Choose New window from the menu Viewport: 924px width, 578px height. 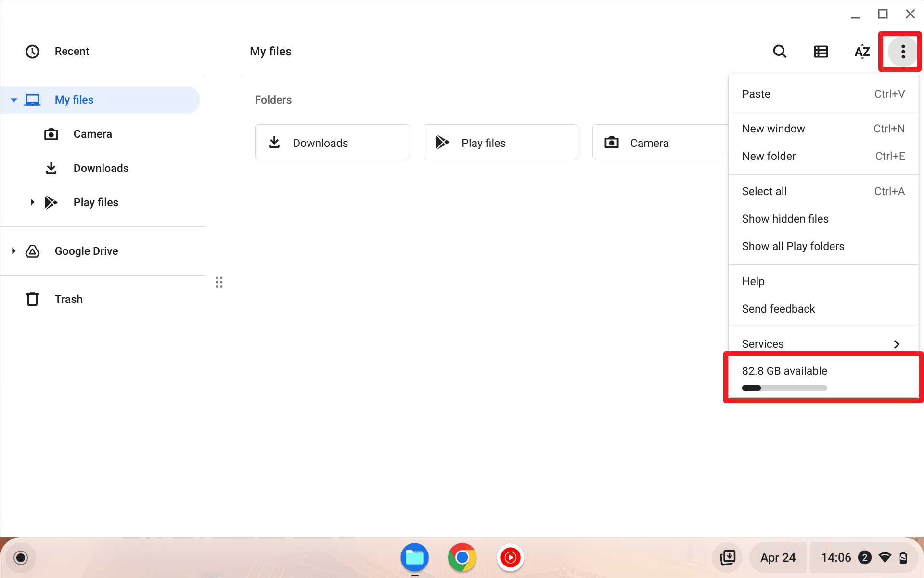click(823, 129)
